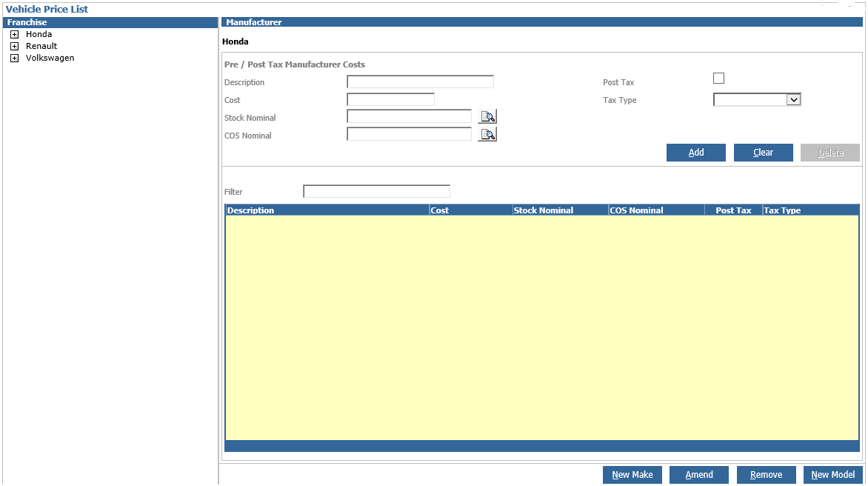Screen dimensions: 868x486
Task: Sort by Stock Nominal column header
Action: point(560,210)
